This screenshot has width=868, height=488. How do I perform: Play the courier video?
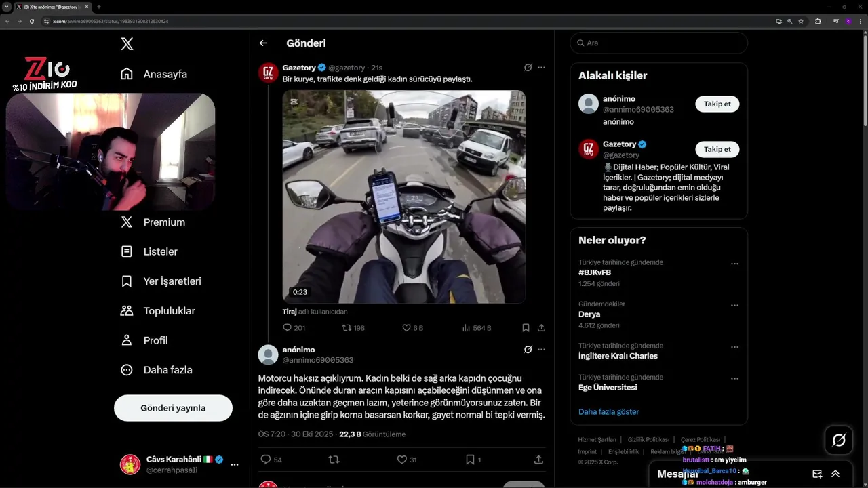tap(404, 197)
